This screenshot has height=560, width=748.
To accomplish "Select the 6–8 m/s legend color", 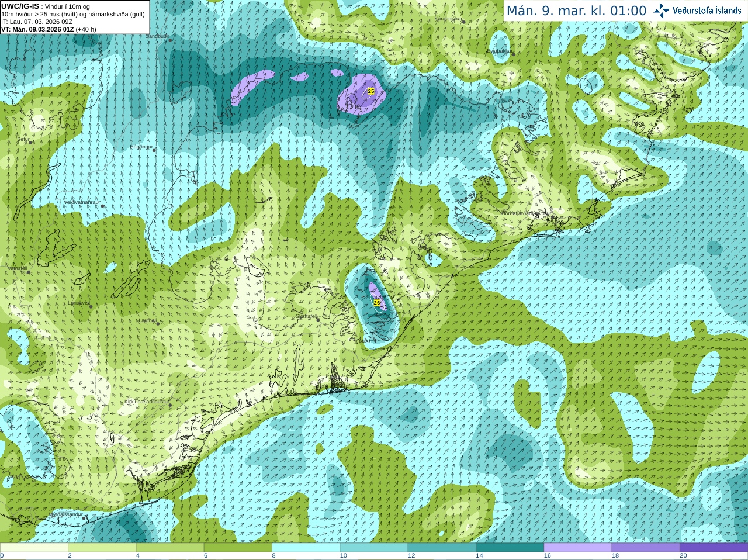I will tap(238, 548).
